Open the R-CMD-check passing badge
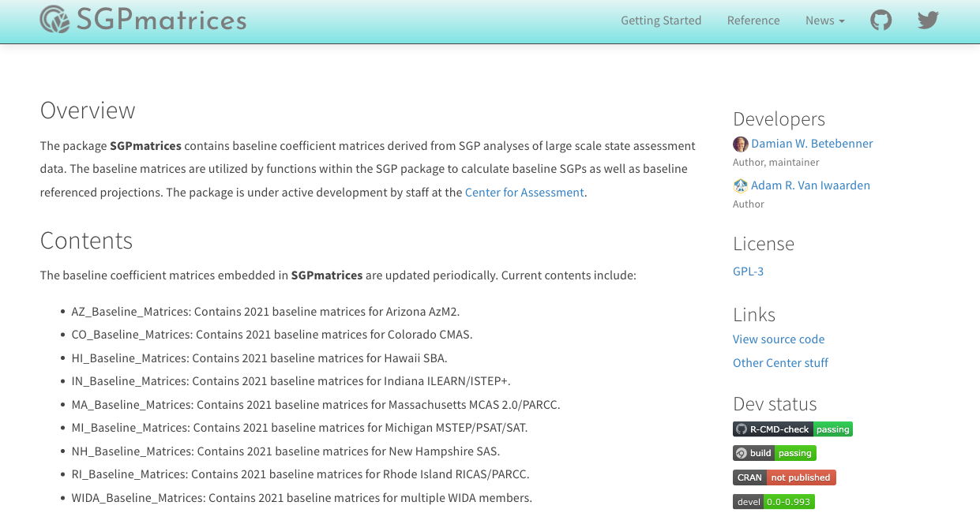 [x=792, y=429]
